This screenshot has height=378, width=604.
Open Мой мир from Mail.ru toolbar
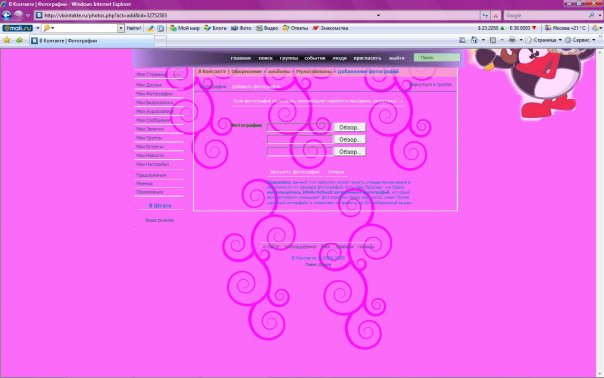click(x=185, y=28)
